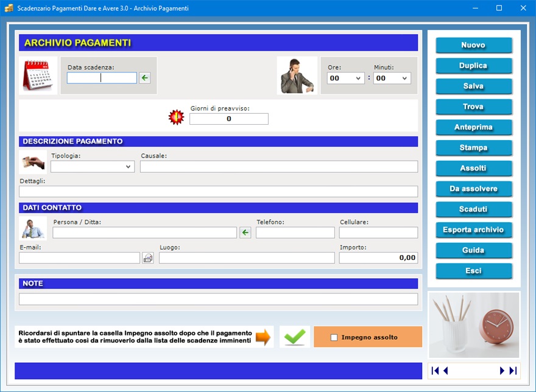Click the businessman on phone image
Viewport: 536px width, 392px height.
[x=297, y=75]
